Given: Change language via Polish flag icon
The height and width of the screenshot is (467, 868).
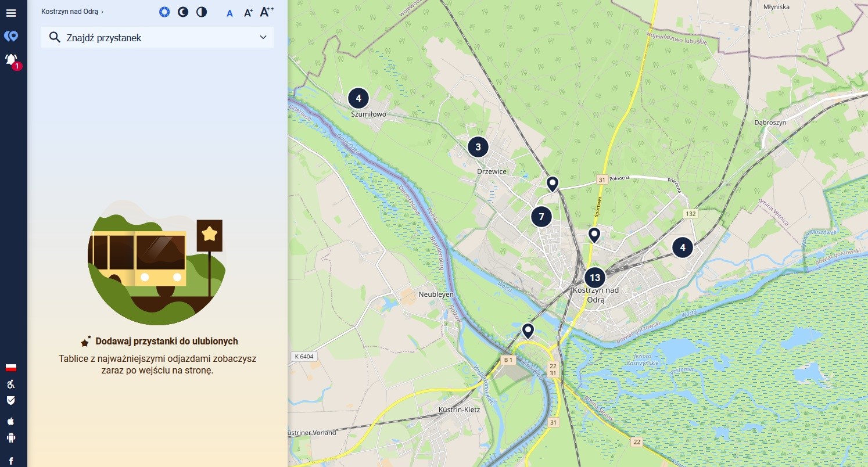Looking at the screenshot, I should [10, 367].
